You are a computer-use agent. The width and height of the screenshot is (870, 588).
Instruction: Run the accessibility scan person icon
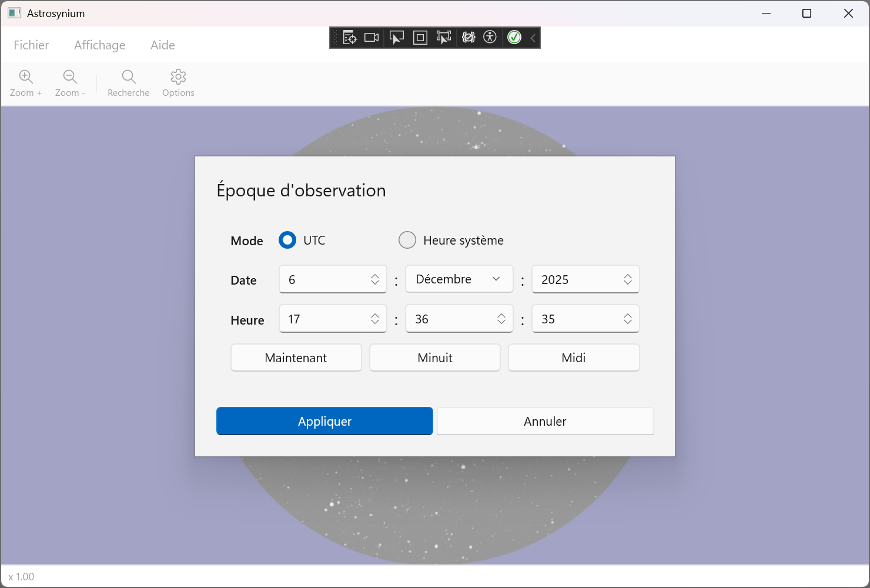coord(490,38)
